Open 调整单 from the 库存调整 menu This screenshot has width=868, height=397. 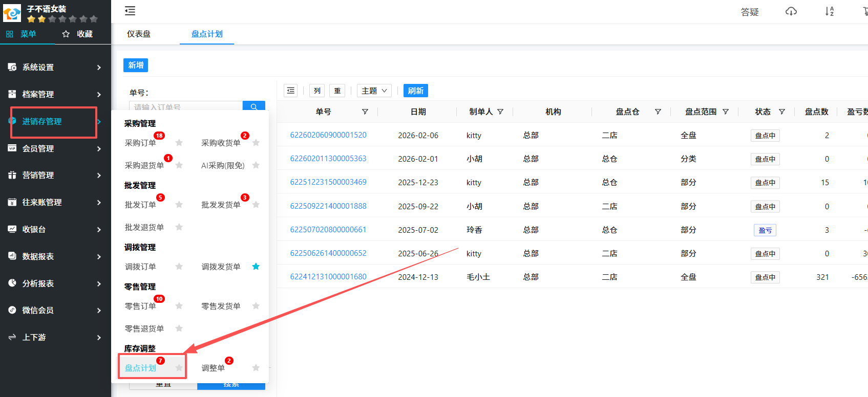(x=213, y=368)
